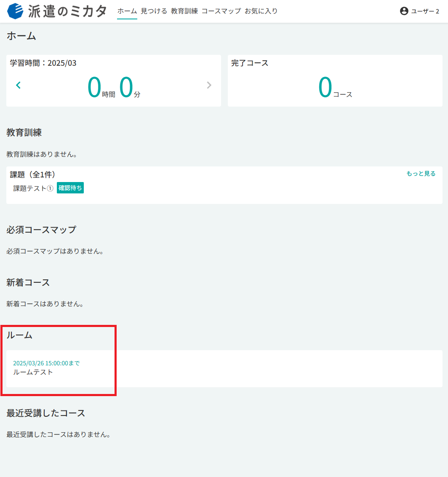
Task: Open the 見つける navigation item
Action: click(154, 11)
